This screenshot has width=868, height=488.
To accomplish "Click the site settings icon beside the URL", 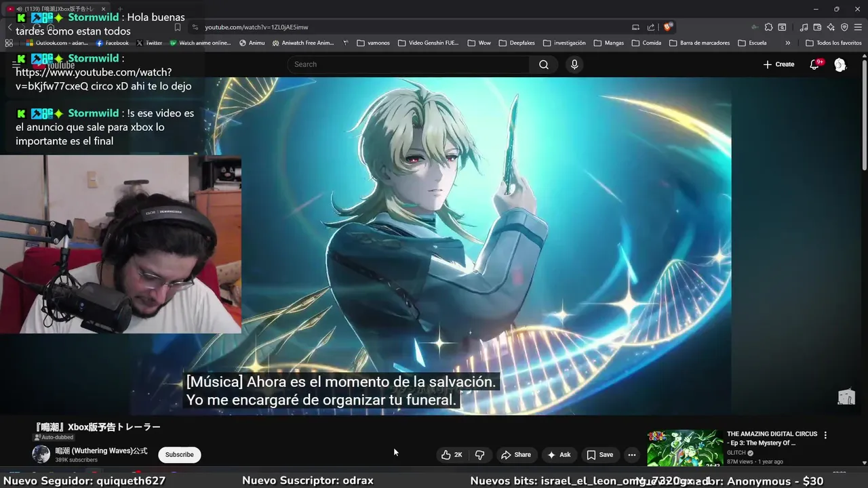I will click(x=195, y=27).
